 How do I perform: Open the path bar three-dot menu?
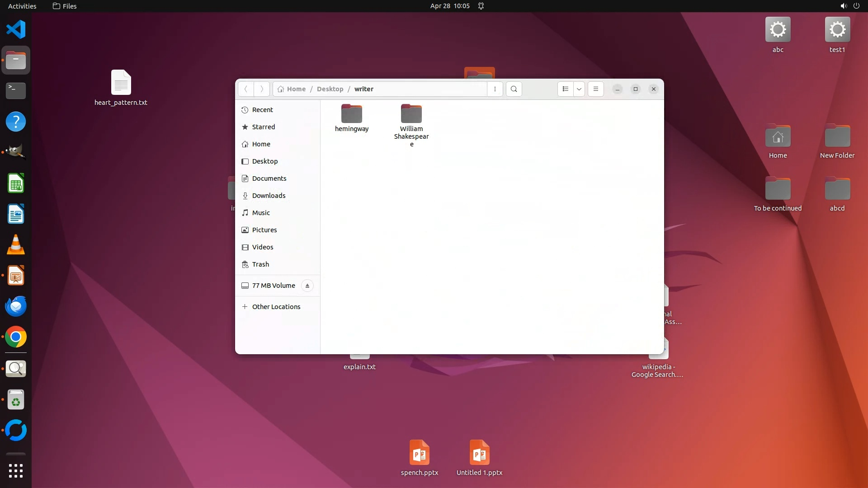495,89
